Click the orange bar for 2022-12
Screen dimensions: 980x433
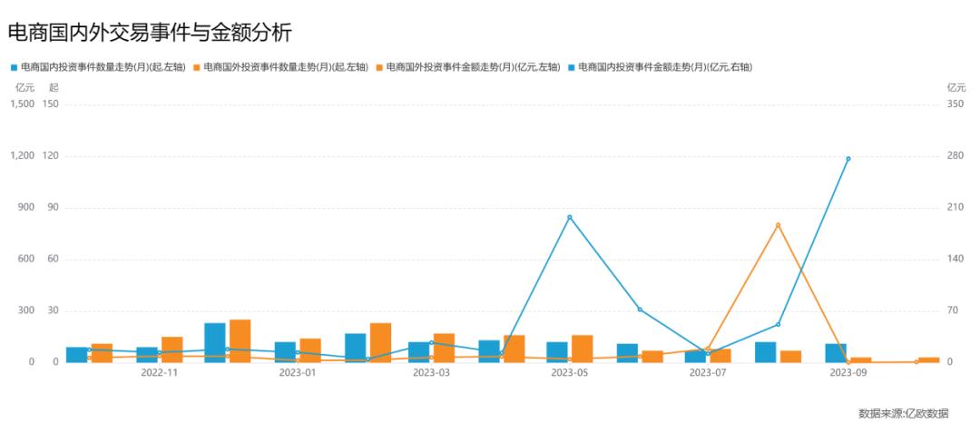240,341
